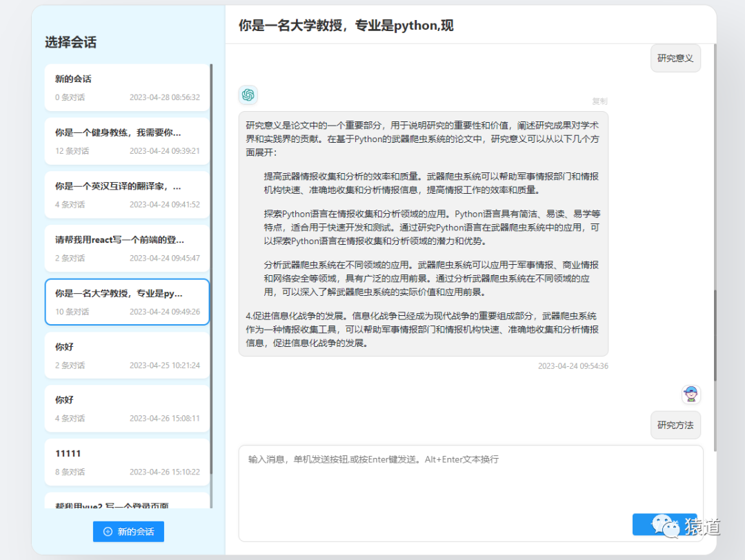Screen dimensions: 745x560
Task: Click 复制 to copy the AI reply
Action: pyautogui.click(x=599, y=101)
